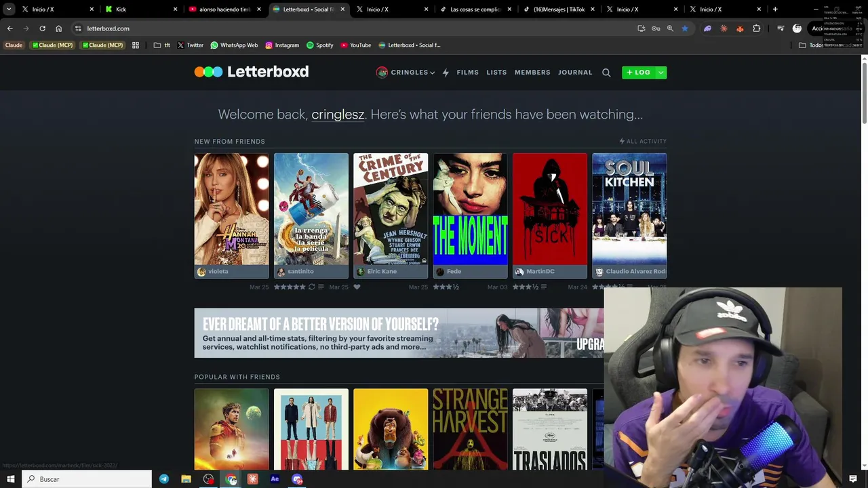Click the letterboxd.com address bar
Screen dimensions: 868x488
point(353,28)
